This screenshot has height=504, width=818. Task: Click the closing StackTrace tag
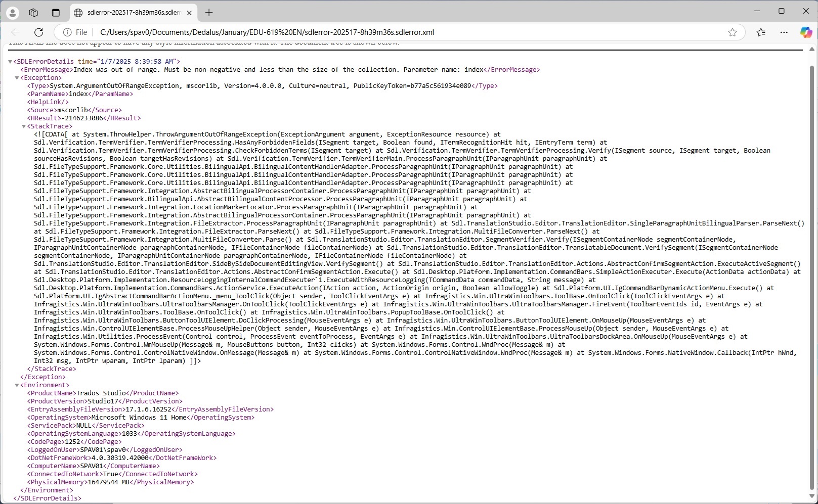point(52,369)
